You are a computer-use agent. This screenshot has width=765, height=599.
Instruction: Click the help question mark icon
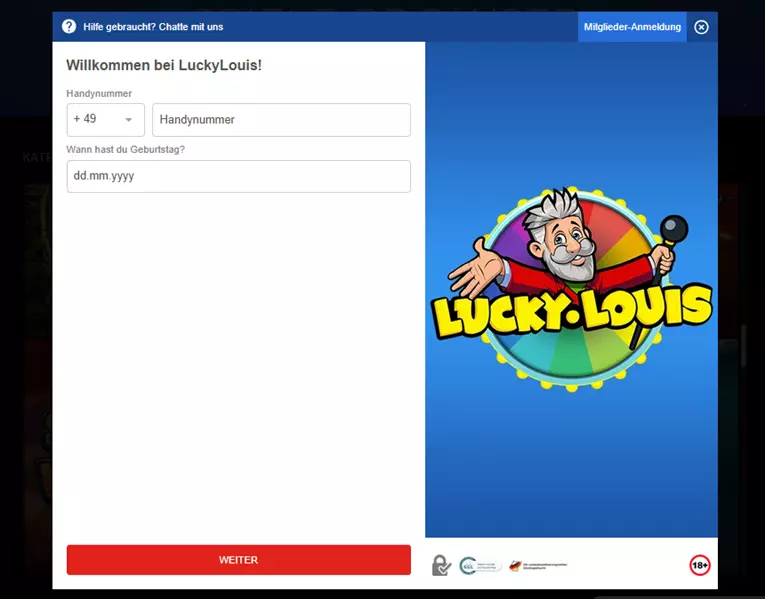click(69, 26)
